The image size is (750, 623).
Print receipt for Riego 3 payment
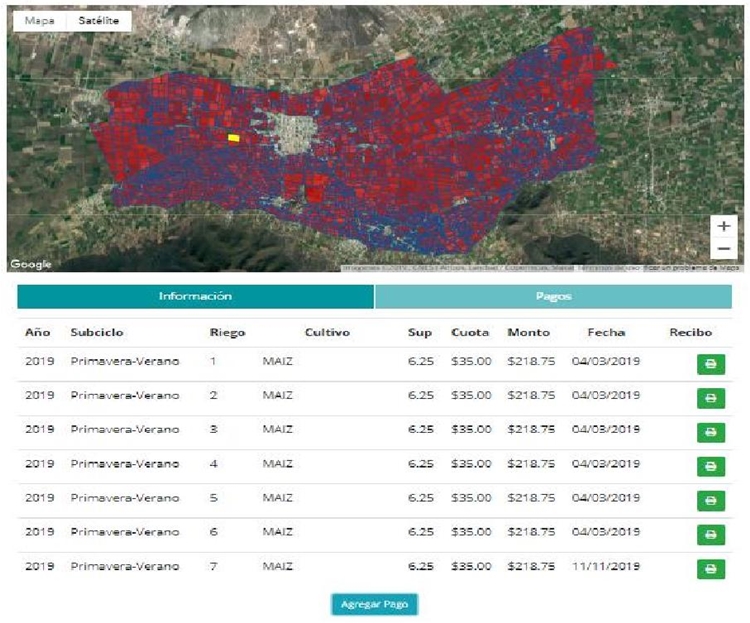pyautogui.click(x=710, y=432)
